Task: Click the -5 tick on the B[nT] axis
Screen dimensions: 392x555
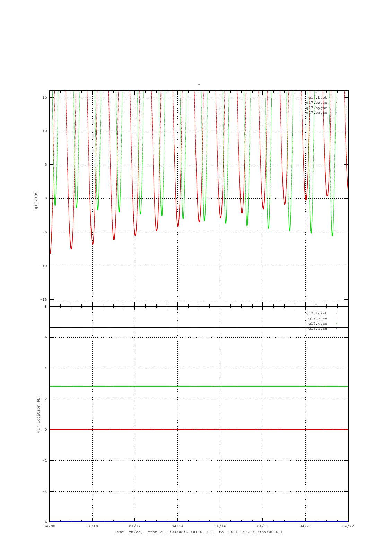Action: pyautogui.click(x=45, y=232)
